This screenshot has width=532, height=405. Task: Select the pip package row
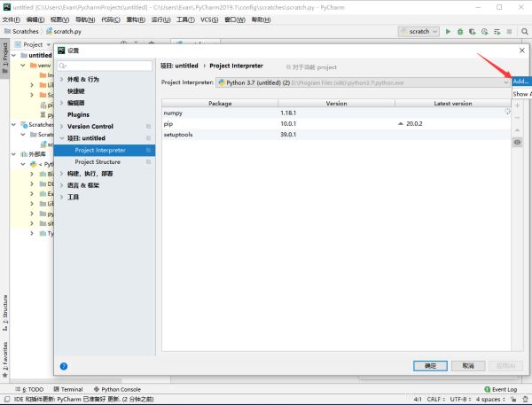[x=336, y=124]
